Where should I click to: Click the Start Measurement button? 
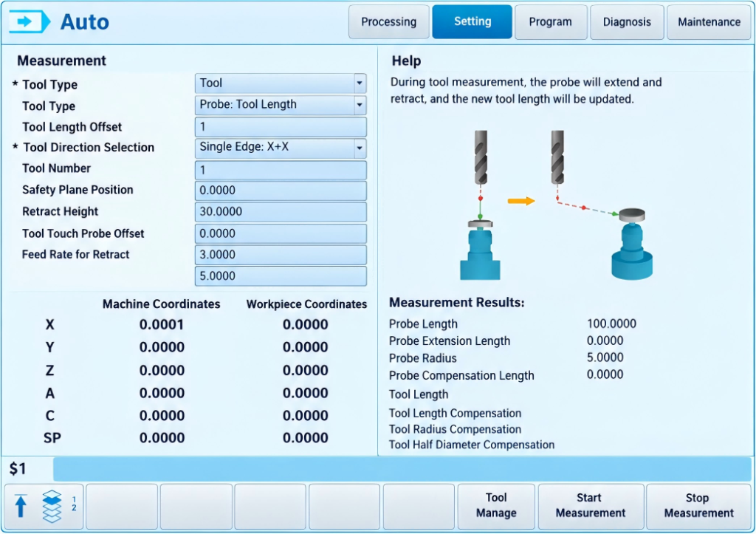(x=591, y=506)
